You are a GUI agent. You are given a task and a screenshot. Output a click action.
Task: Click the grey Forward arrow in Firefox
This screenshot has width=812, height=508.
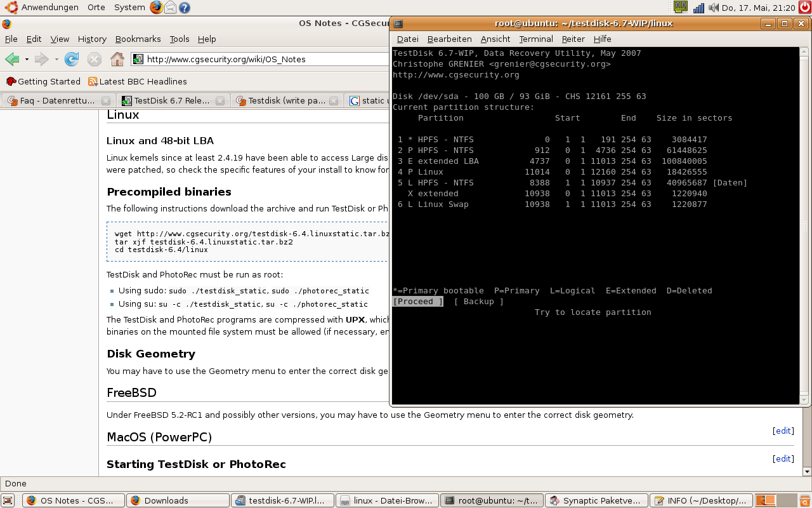click(41, 59)
